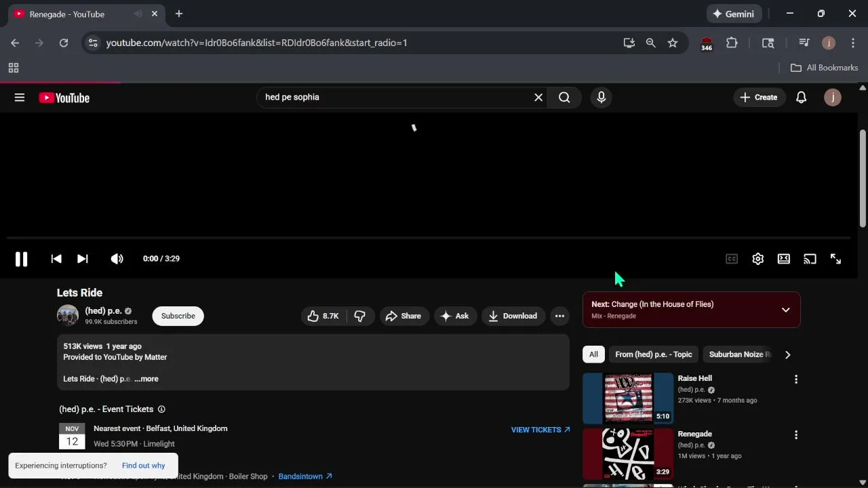Bookmark this page with the star
The width and height of the screenshot is (868, 488).
click(x=673, y=43)
